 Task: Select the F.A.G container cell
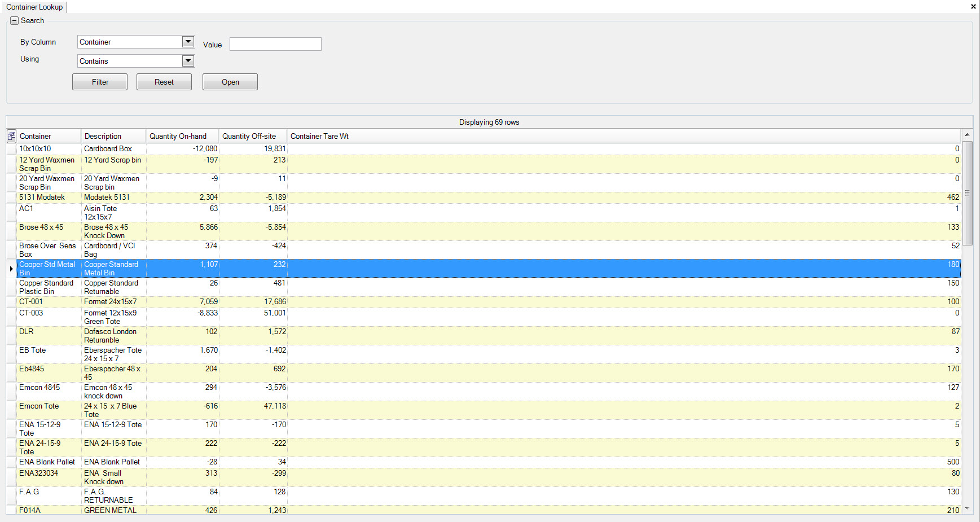(49, 496)
